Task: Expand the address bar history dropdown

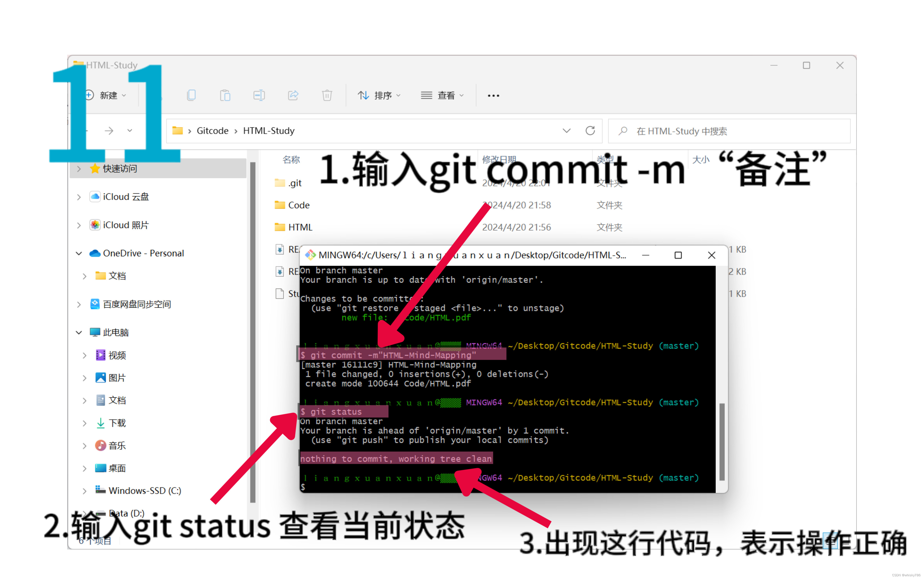Action: coord(566,131)
